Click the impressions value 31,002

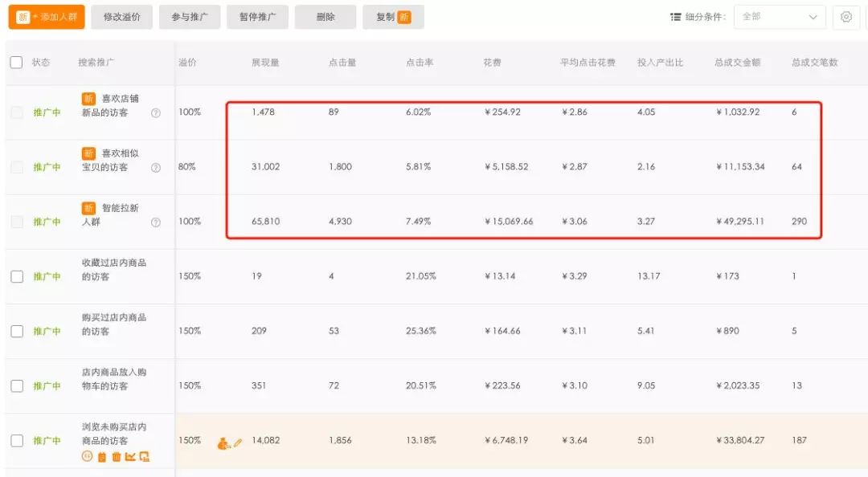[x=266, y=166]
